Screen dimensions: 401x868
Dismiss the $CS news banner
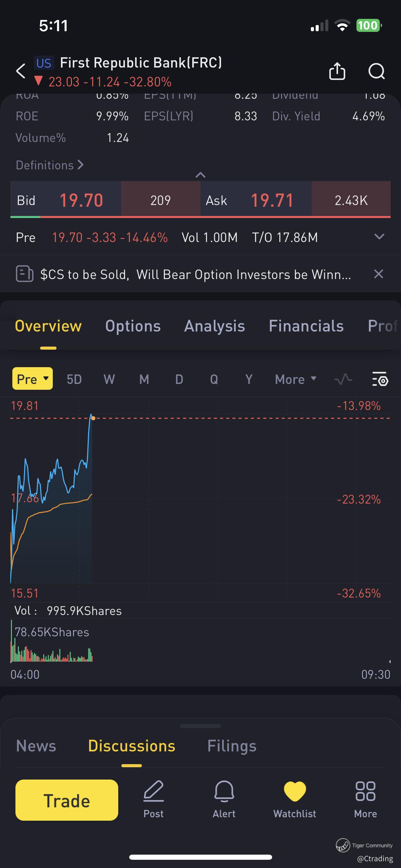click(378, 274)
